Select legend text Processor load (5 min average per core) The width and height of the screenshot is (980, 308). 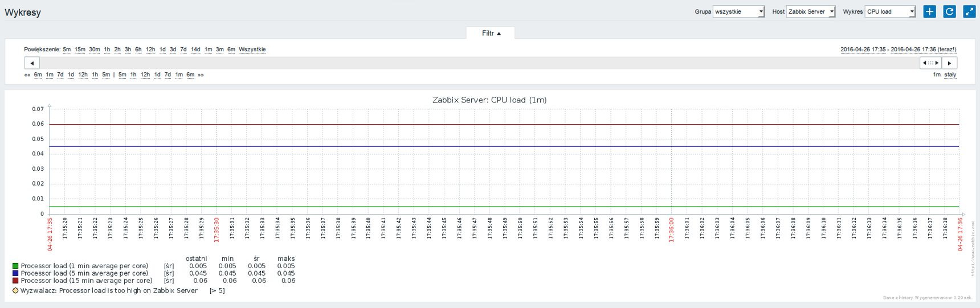[x=84, y=273]
